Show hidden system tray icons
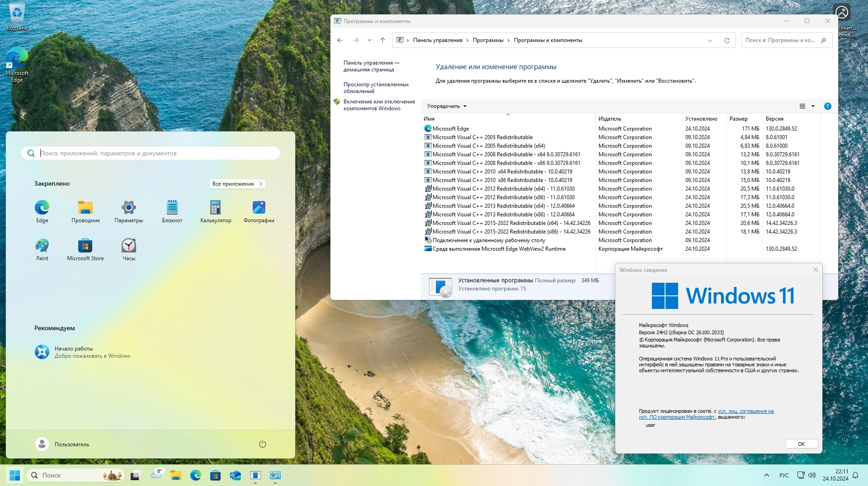This screenshot has width=868, height=486. coord(766,475)
